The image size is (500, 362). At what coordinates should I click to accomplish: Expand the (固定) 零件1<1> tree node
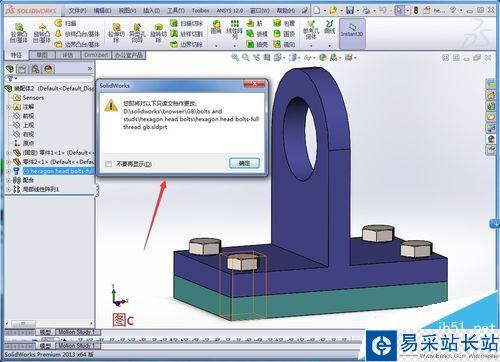[x=9, y=153]
